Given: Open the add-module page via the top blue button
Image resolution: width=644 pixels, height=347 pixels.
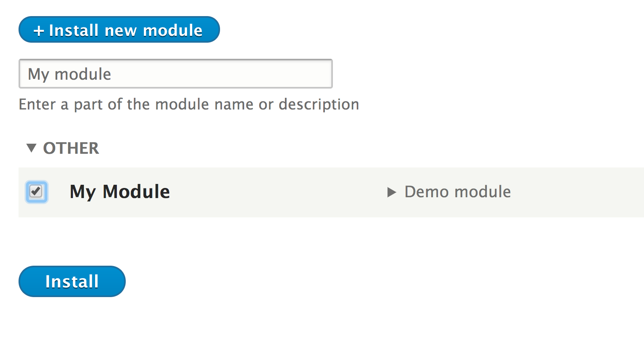Looking at the screenshot, I should pyautogui.click(x=119, y=30).
